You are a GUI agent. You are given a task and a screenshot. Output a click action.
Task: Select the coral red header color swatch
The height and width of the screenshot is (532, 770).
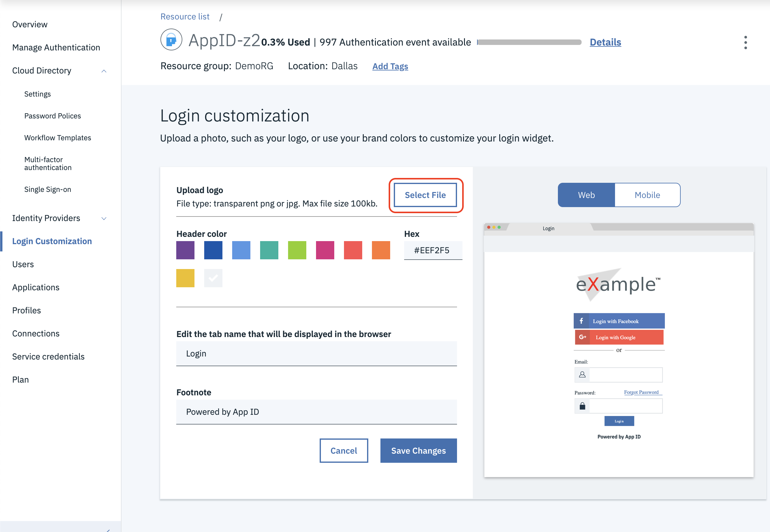point(353,250)
